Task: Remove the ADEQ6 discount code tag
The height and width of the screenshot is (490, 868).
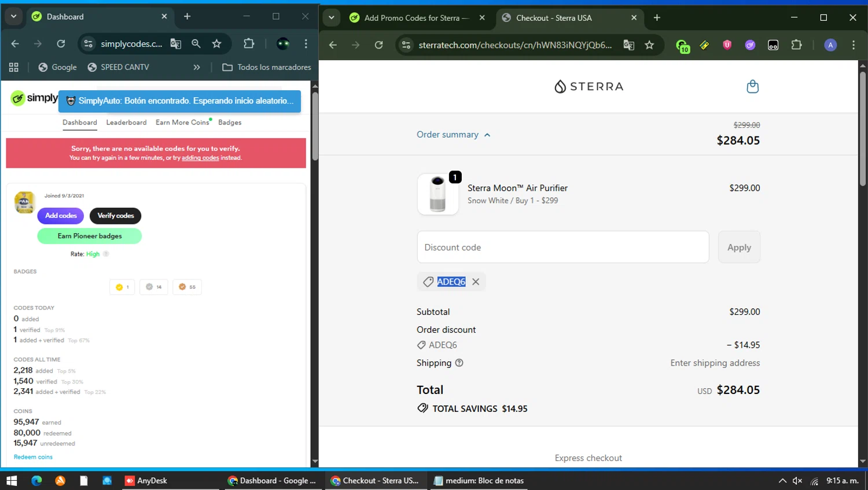Action: 476,282
